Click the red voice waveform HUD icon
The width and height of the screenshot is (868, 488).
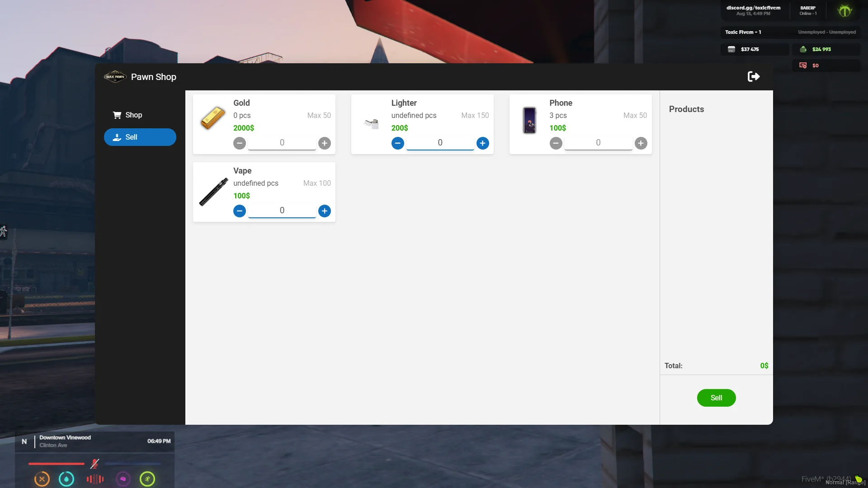(x=95, y=479)
